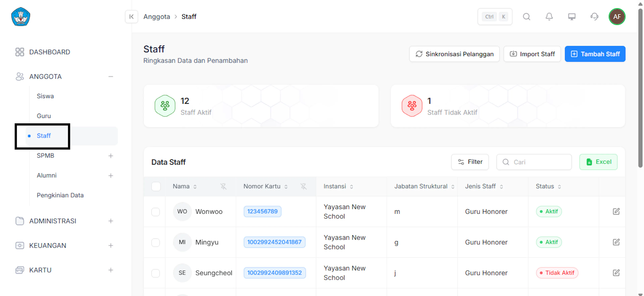Click Seungcheol's Tidak Aktif status badge
644x296 pixels.
click(x=557, y=273)
